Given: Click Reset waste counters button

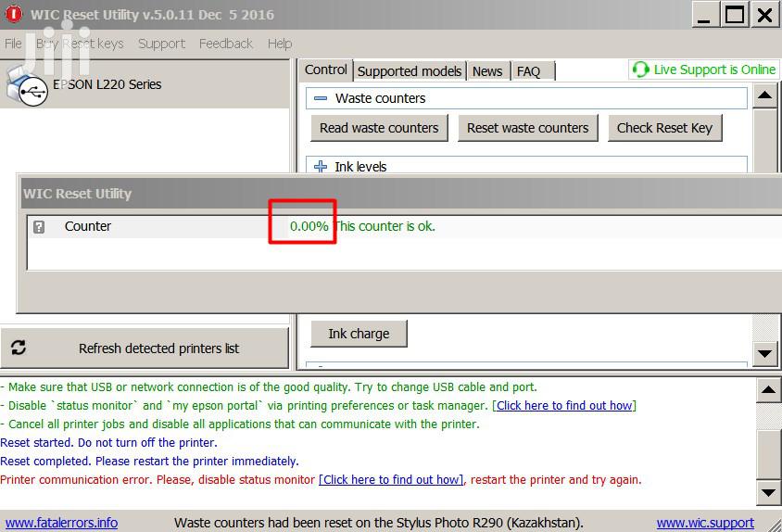Looking at the screenshot, I should click(527, 128).
